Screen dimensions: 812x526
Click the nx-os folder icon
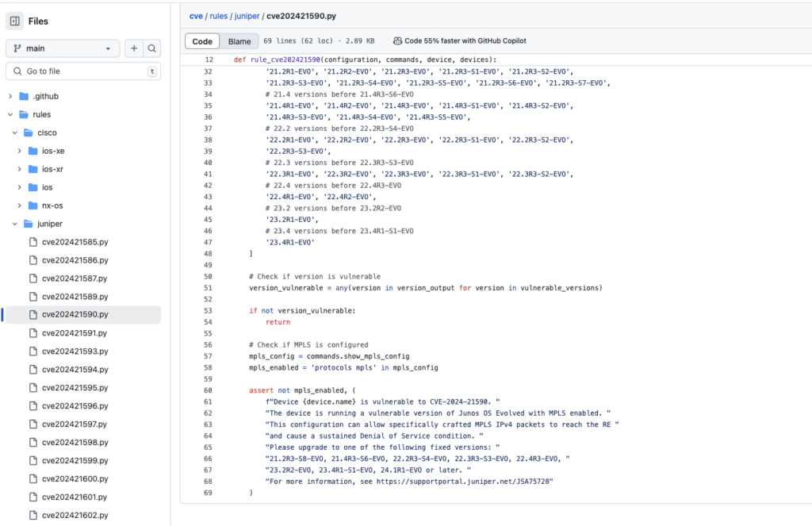33,205
